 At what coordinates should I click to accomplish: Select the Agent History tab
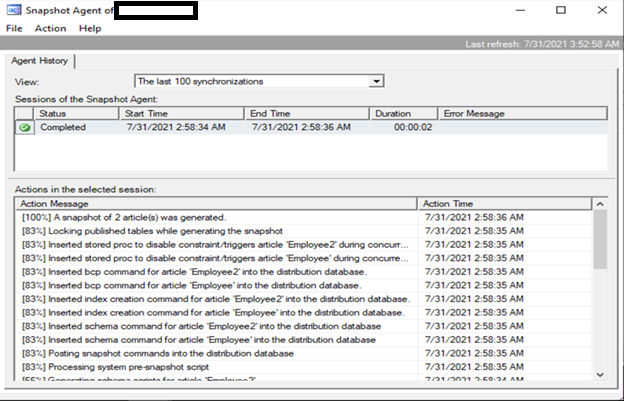click(39, 61)
